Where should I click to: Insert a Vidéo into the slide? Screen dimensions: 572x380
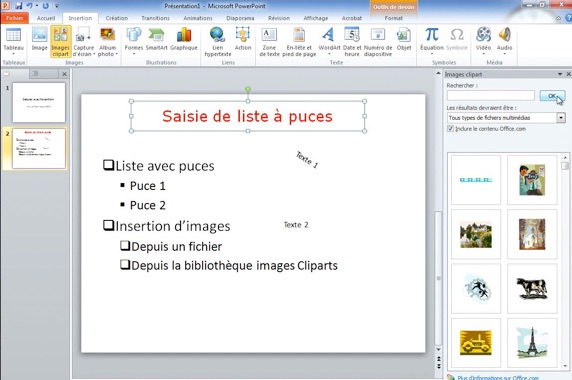pos(483,41)
